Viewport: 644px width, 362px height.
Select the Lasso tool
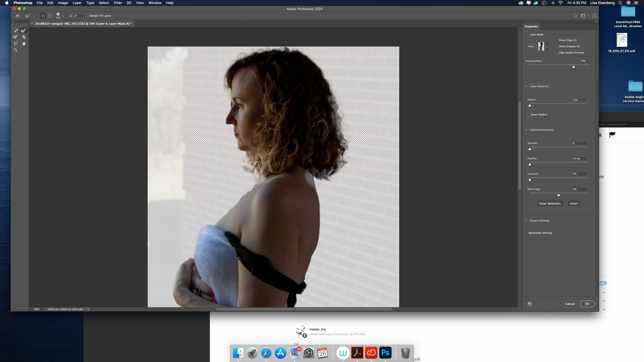[15, 43]
